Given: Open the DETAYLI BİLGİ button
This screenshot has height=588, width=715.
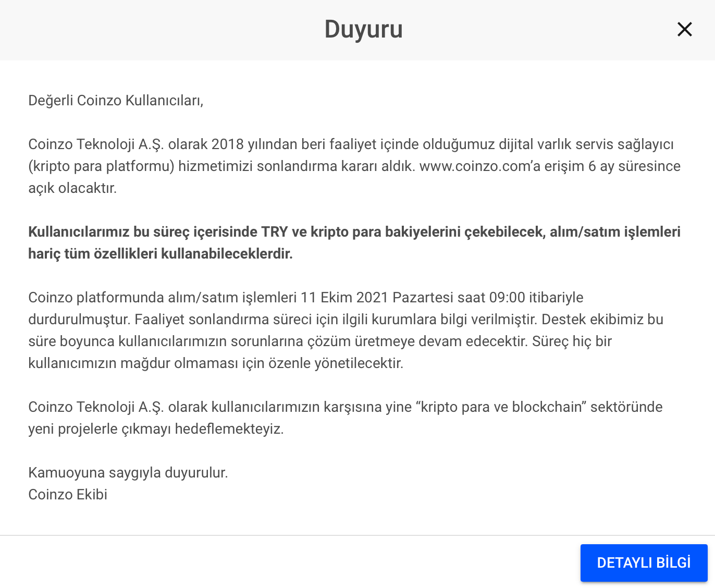Looking at the screenshot, I should click(644, 563).
